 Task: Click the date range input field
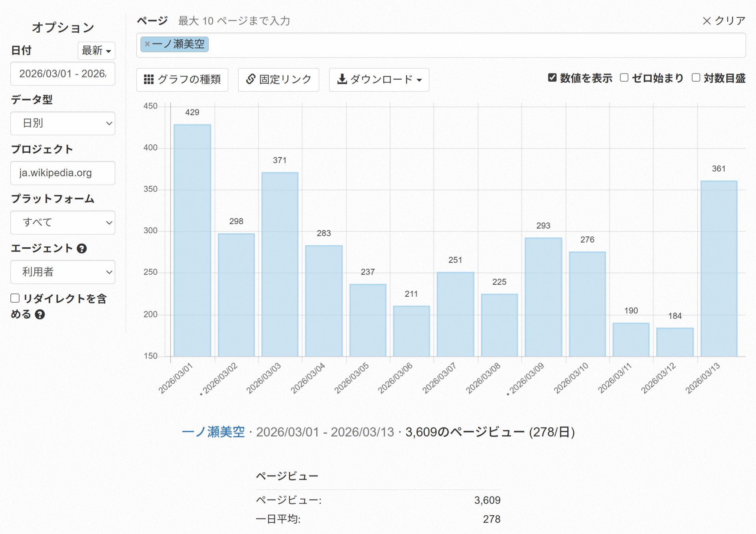click(x=63, y=74)
